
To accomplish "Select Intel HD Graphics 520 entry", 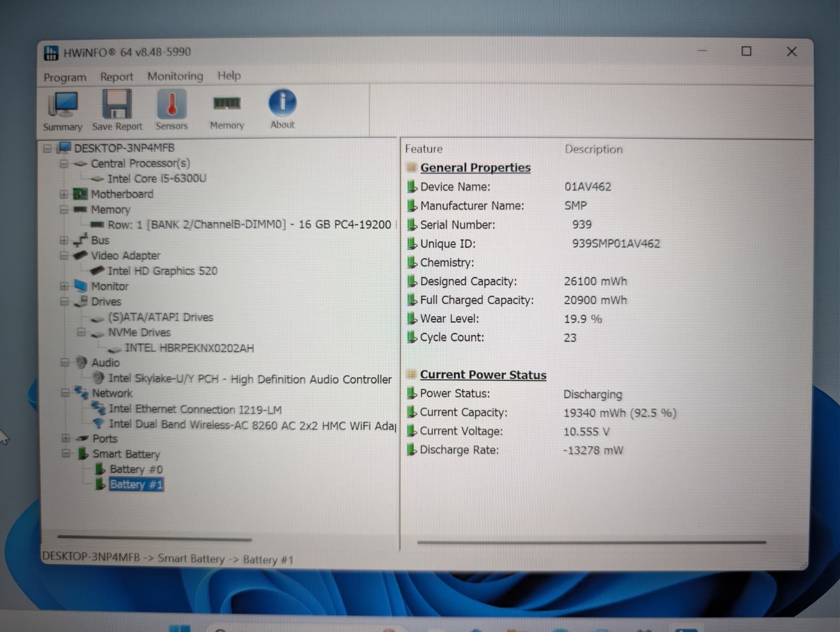I will pyautogui.click(x=163, y=271).
